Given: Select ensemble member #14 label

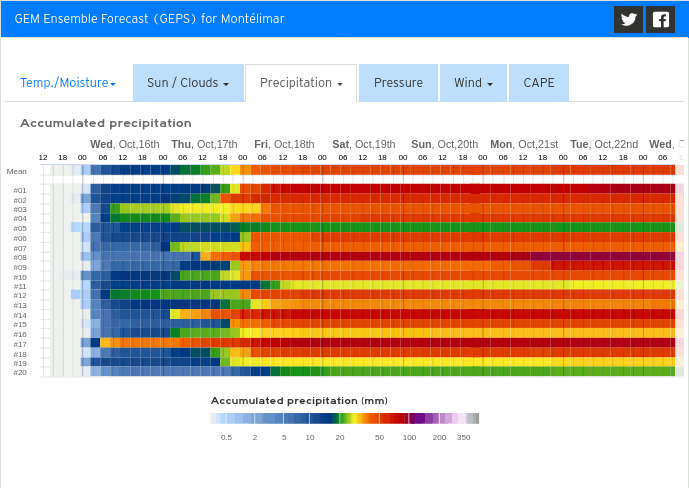Looking at the screenshot, I should (20, 315).
